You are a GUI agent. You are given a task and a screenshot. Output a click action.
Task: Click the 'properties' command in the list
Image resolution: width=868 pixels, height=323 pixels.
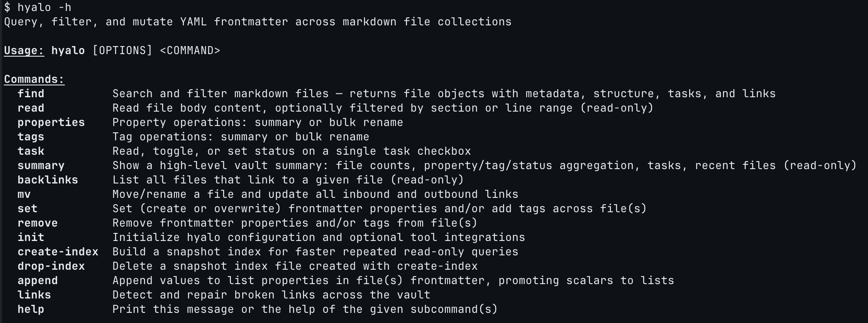coord(51,123)
